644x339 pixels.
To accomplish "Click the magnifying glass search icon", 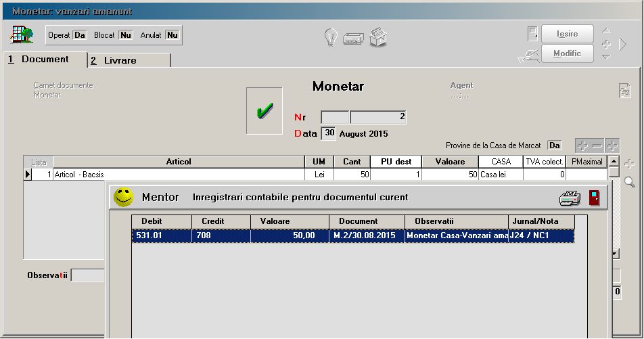I will point(629,181).
